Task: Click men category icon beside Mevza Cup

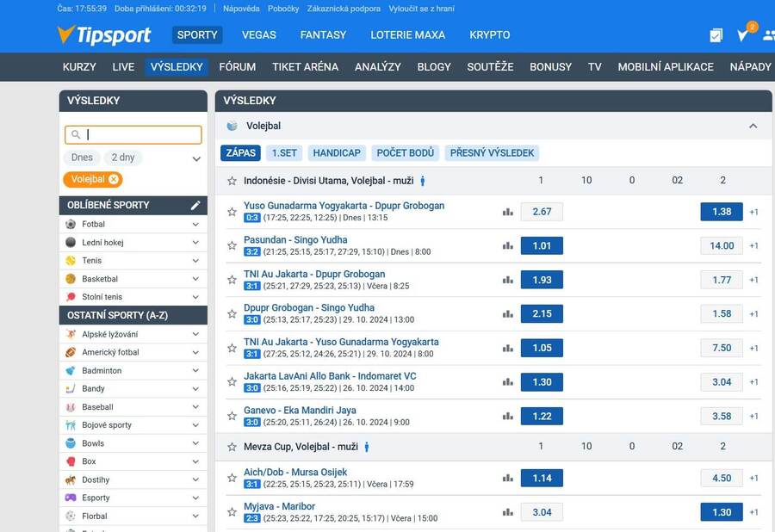Action: pos(367,447)
